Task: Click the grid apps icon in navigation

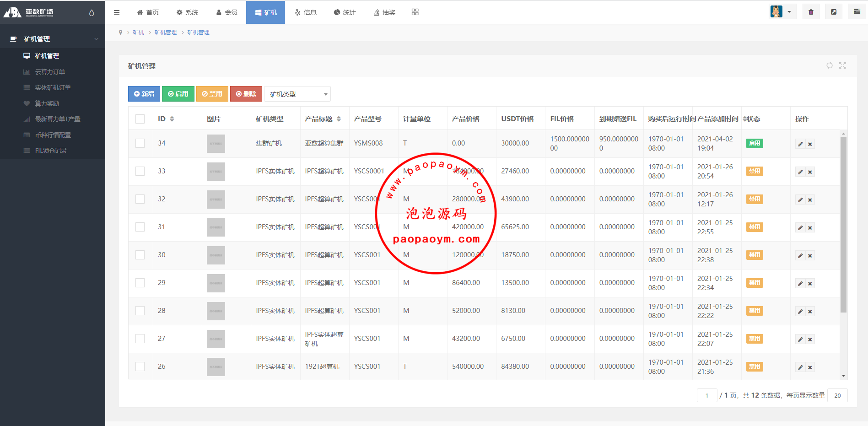Action: [x=415, y=12]
